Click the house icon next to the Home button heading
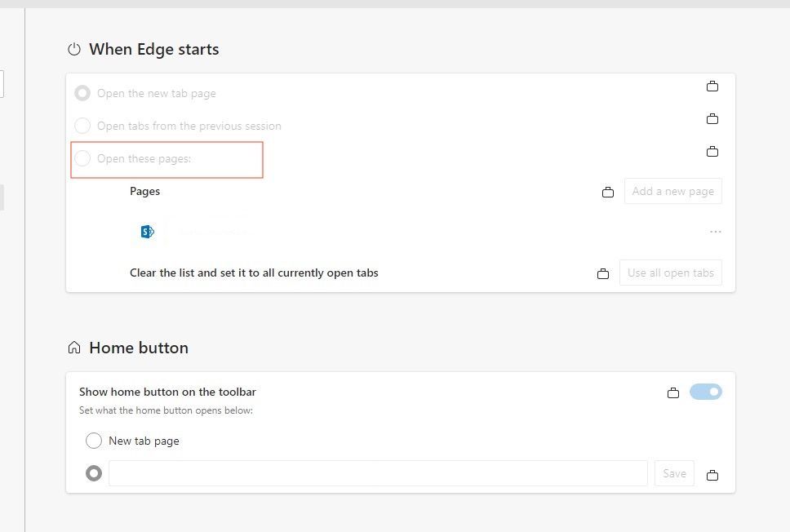 [x=74, y=348]
